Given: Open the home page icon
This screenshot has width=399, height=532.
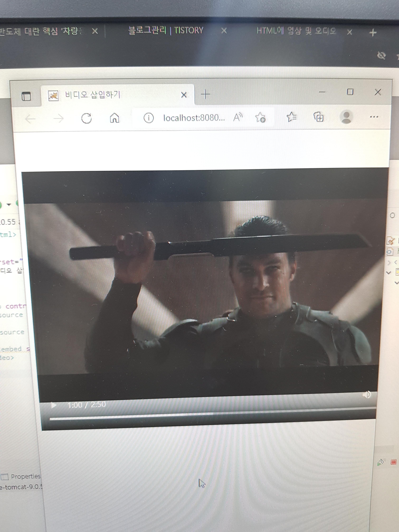Looking at the screenshot, I should tap(114, 118).
